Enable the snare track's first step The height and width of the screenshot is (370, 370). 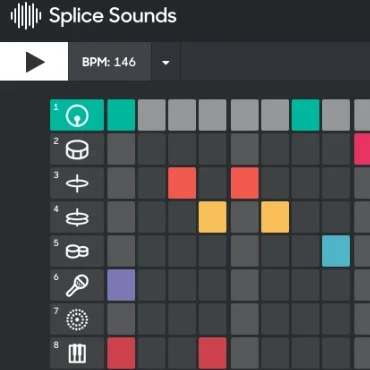pos(121,149)
